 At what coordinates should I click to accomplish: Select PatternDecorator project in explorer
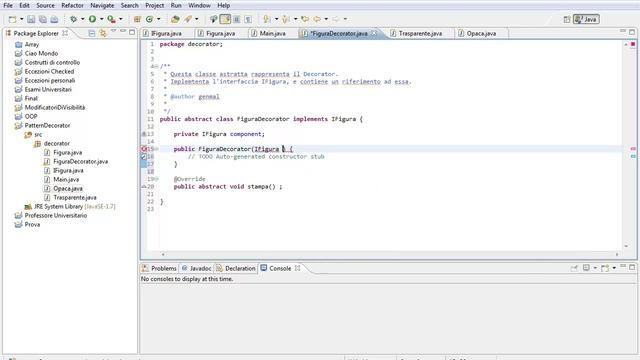click(x=47, y=125)
